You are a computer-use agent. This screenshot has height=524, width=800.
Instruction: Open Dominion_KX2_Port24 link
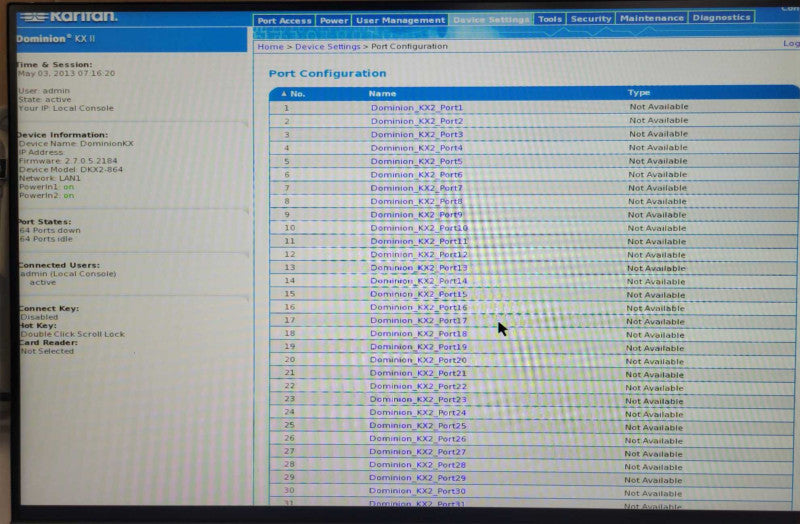pyautogui.click(x=418, y=412)
